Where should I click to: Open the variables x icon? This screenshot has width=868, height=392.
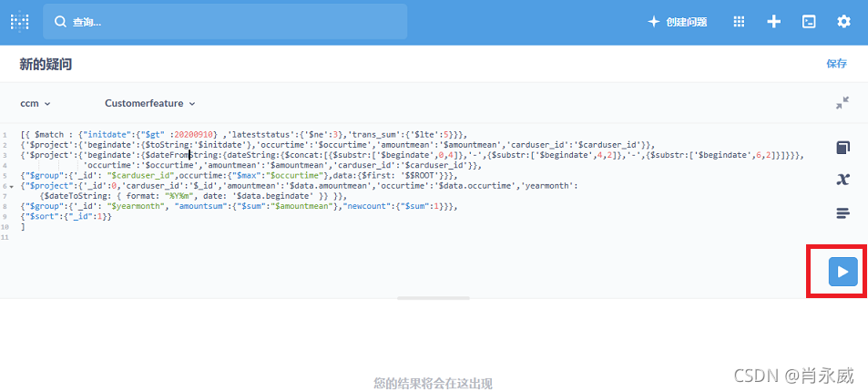point(842,180)
